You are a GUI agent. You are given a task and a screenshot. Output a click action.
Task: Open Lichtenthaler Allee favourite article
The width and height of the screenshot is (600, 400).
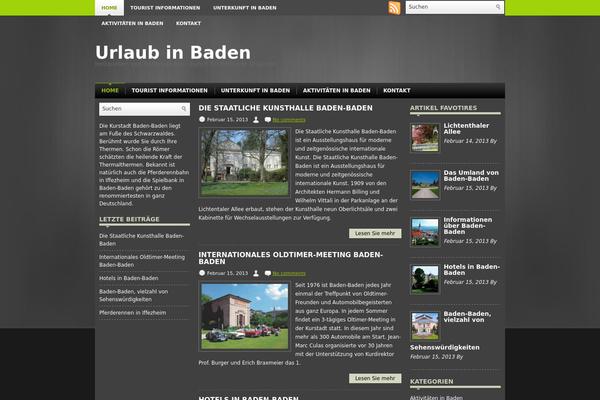click(x=466, y=129)
